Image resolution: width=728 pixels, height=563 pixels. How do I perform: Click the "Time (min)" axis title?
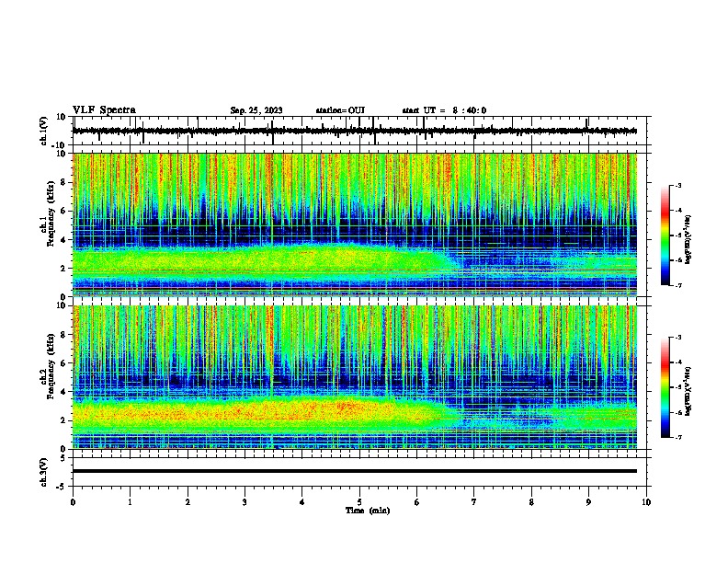(x=368, y=511)
